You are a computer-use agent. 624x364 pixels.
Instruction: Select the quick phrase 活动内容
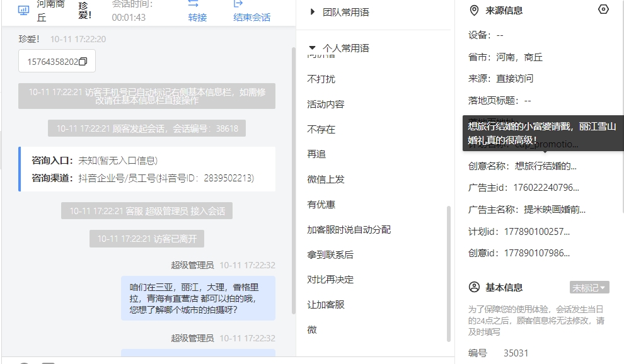325,105
